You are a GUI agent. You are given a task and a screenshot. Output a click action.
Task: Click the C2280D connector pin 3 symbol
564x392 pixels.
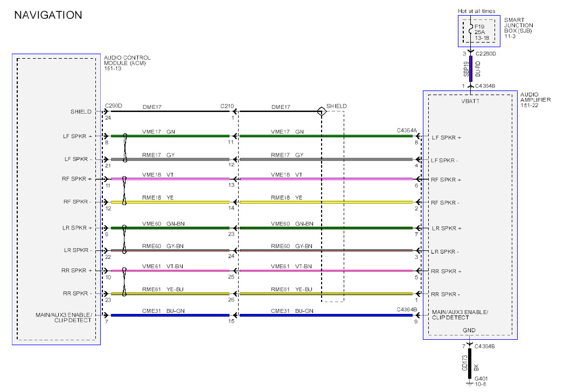[470, 52]
